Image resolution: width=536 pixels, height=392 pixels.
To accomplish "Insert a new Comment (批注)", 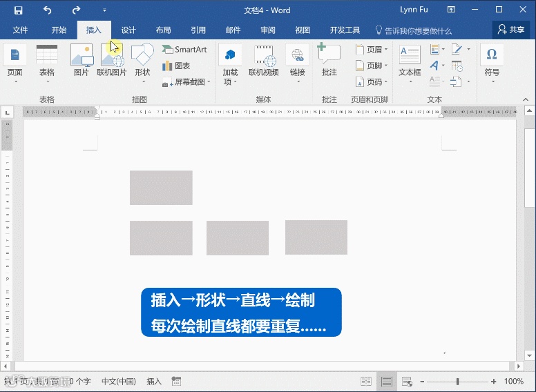I will tap(329, 60).
